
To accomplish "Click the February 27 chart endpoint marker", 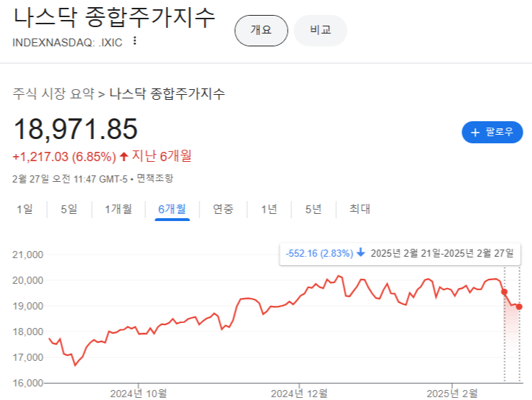I will [x=519, y=307].
